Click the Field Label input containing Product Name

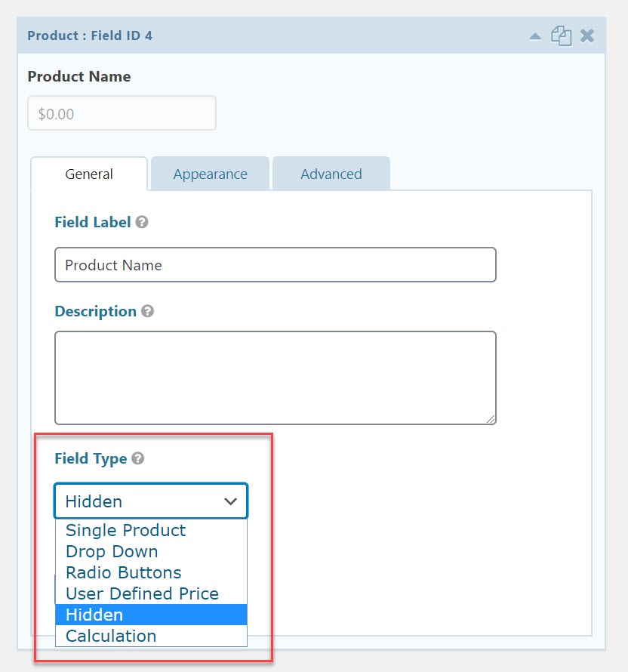(276, 265)
